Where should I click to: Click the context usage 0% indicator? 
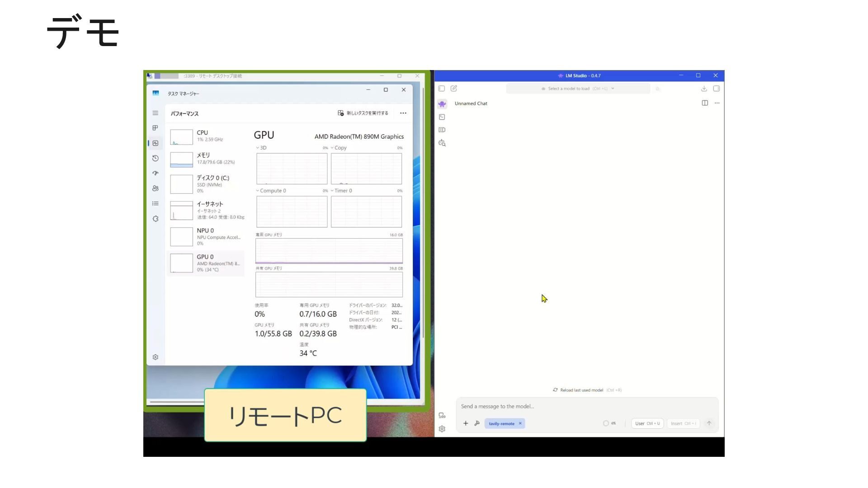coord(609,423)
